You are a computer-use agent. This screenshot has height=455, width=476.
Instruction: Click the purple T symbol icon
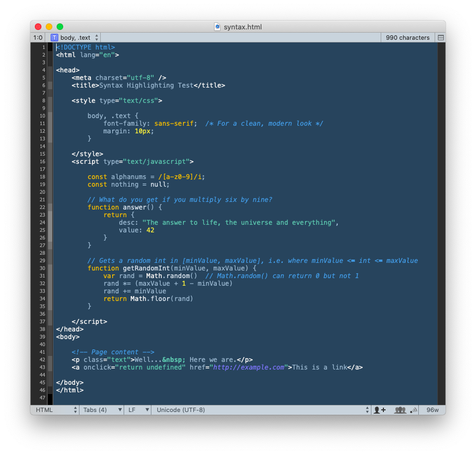pos(54,38)
